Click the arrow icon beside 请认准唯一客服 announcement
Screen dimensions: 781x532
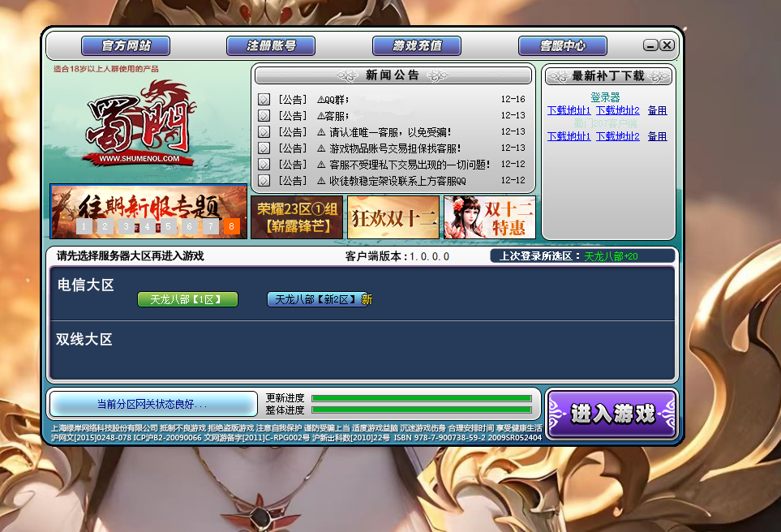(x=264, y=132)
